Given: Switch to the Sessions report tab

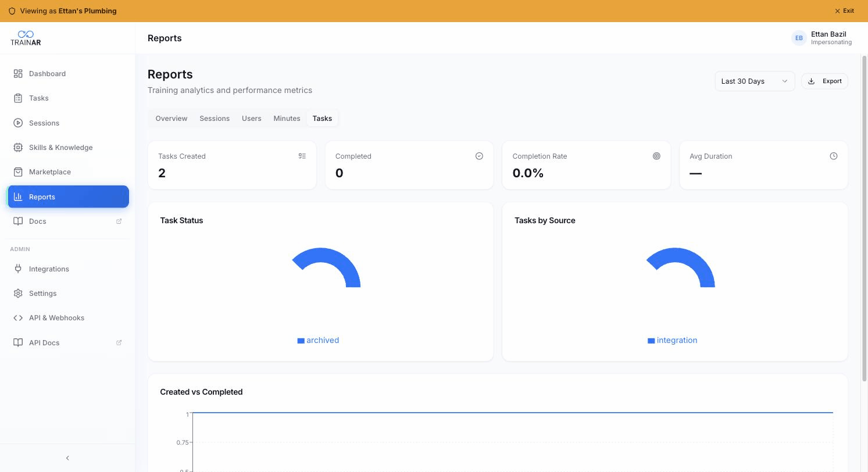Looking at the screenshot, I should (215, 119).
